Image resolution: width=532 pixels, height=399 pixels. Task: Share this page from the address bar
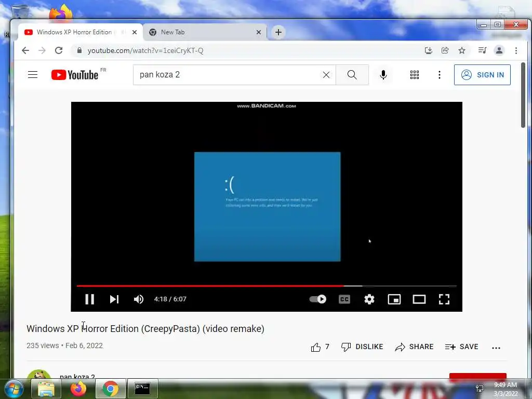click(x=445, y=50)
